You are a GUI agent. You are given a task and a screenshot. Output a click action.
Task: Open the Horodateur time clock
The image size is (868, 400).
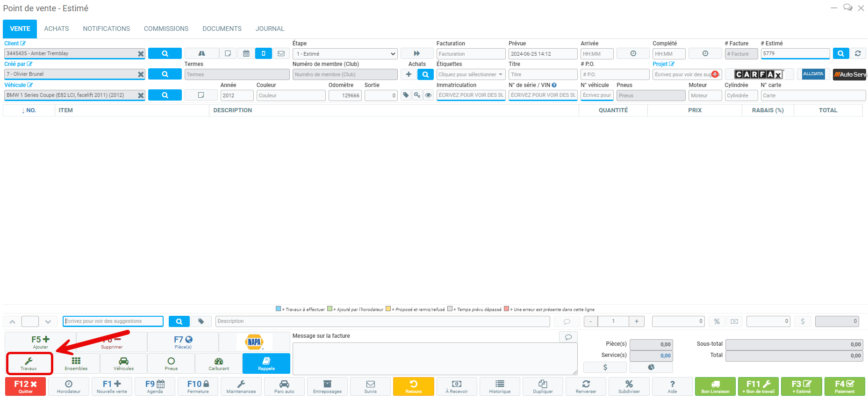69,386
